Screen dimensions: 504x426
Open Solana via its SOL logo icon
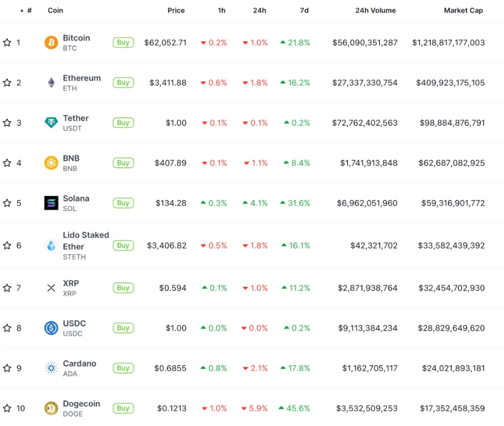click(x=51, y=203)
